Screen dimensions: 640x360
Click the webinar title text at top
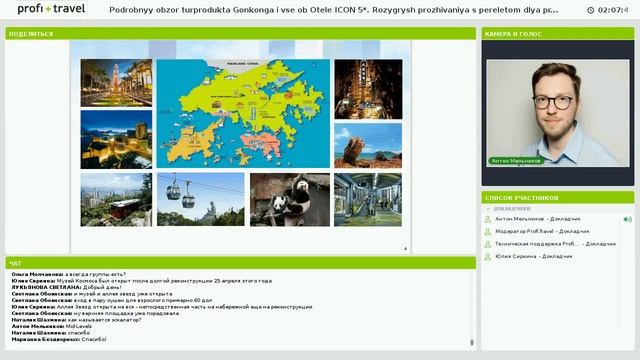tap(333, 10)
